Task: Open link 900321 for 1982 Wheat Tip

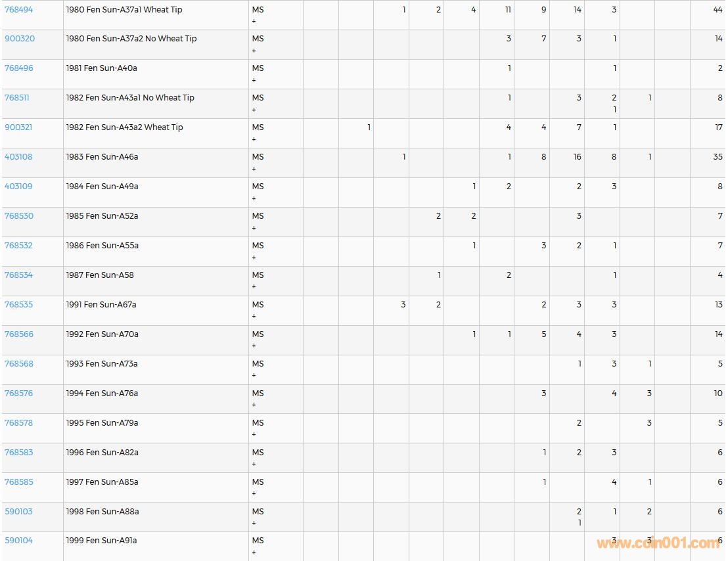Action: coord(18,127)
